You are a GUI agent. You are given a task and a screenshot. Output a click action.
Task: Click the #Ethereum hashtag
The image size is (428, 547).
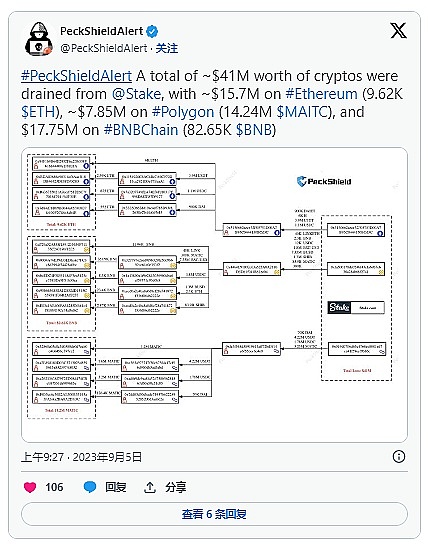(x=321, y=94)
